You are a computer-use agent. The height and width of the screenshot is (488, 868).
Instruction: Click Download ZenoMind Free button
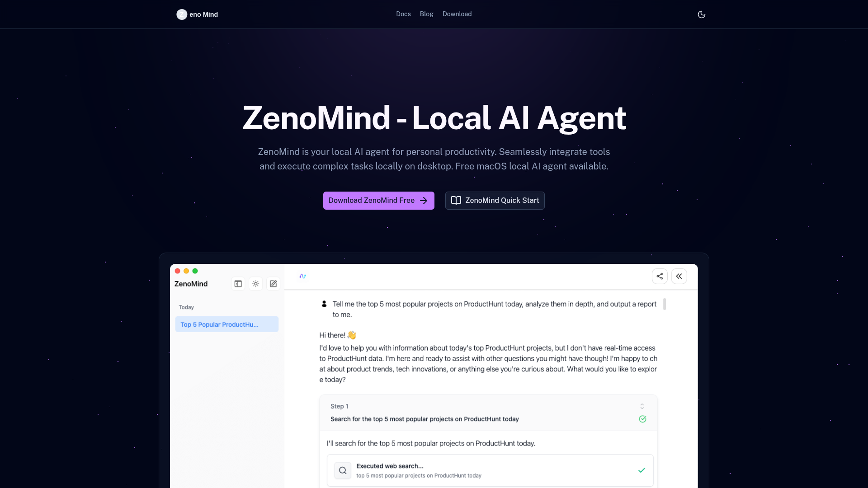pos(378,201)
